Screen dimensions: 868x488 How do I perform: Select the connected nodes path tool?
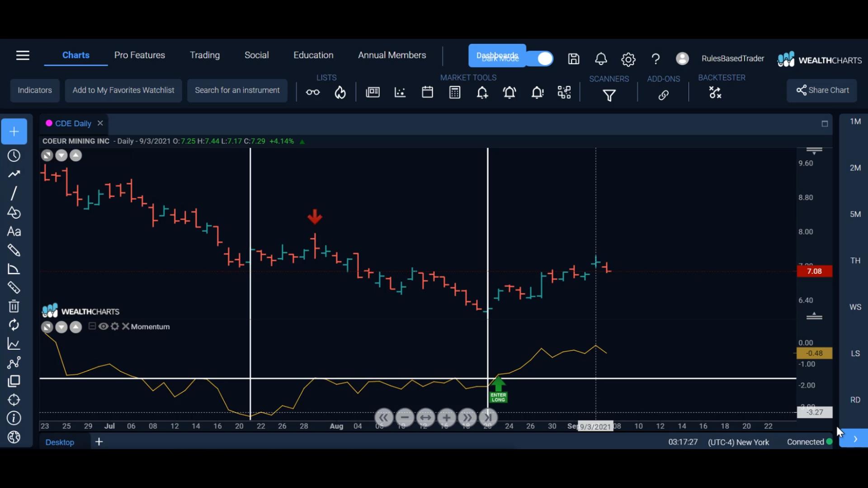point(14,362)
